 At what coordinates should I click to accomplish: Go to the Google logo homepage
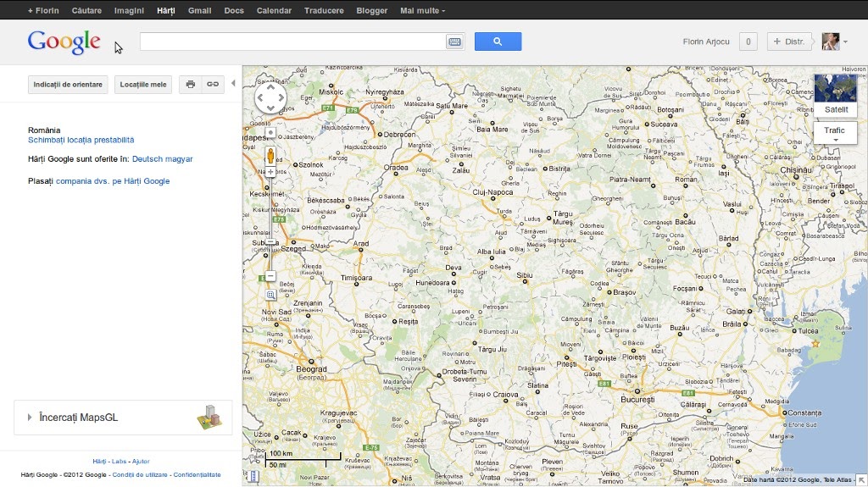pyautogui.click(x=64, y=42)
